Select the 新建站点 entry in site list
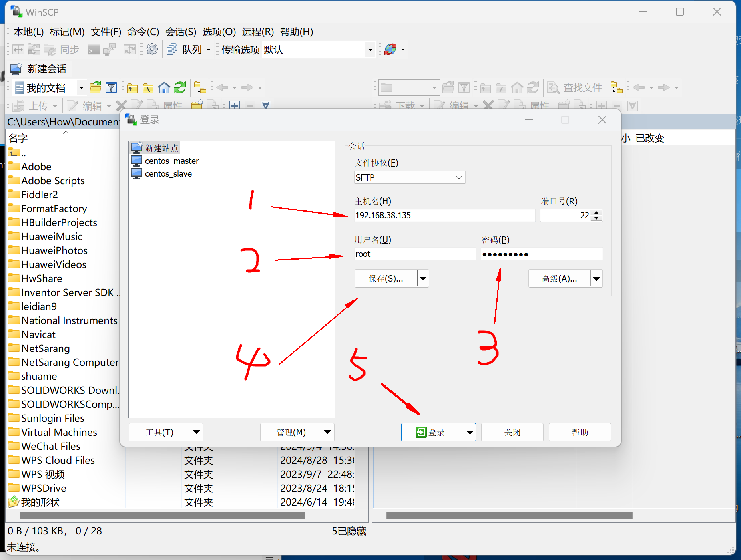741x560 pixels. (x=155, y=148)
